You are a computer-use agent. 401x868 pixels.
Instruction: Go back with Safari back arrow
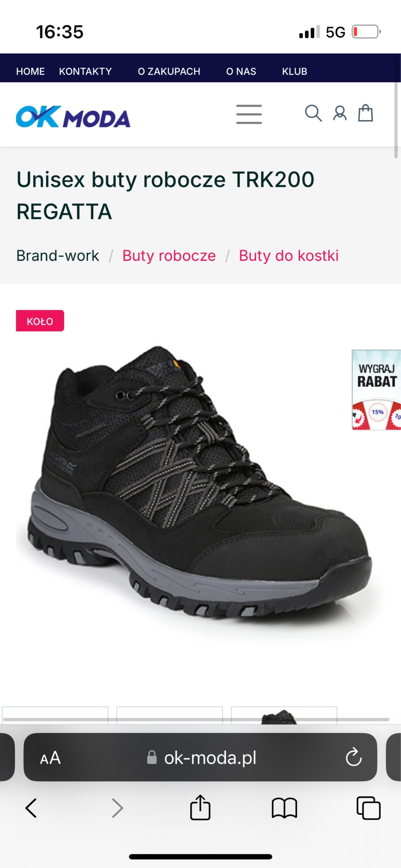31,808
